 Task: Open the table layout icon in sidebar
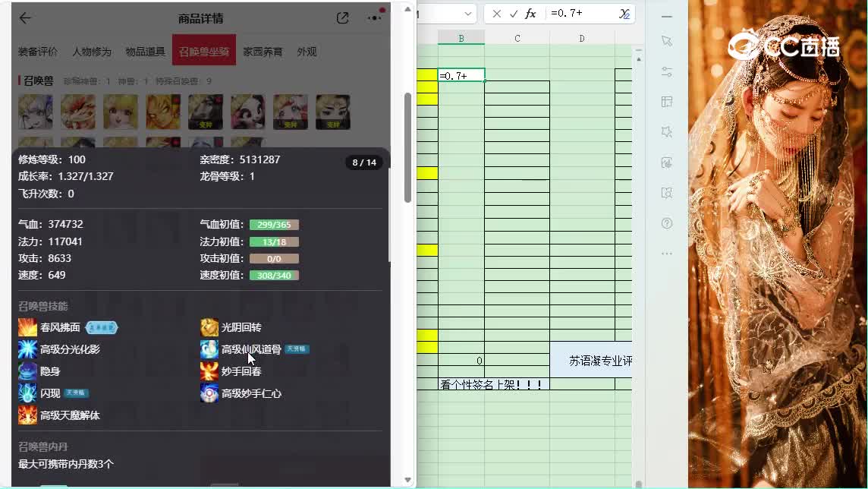point(666,102)
